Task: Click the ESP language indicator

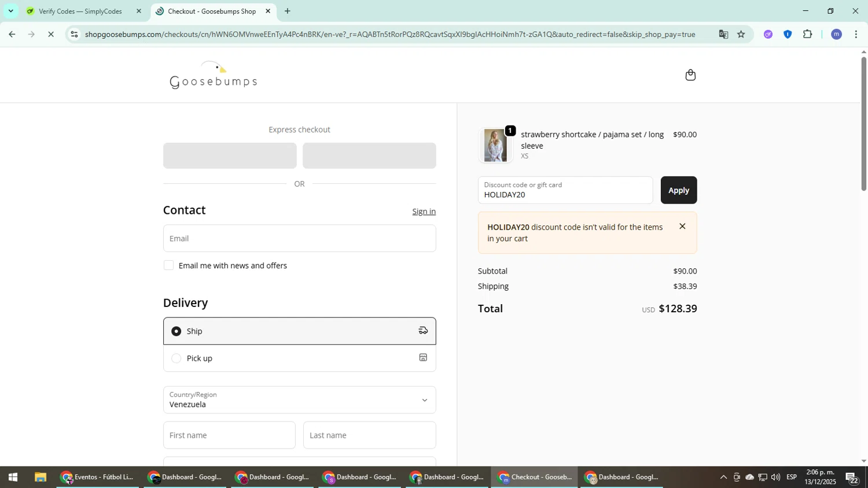Action: (792, 477)
